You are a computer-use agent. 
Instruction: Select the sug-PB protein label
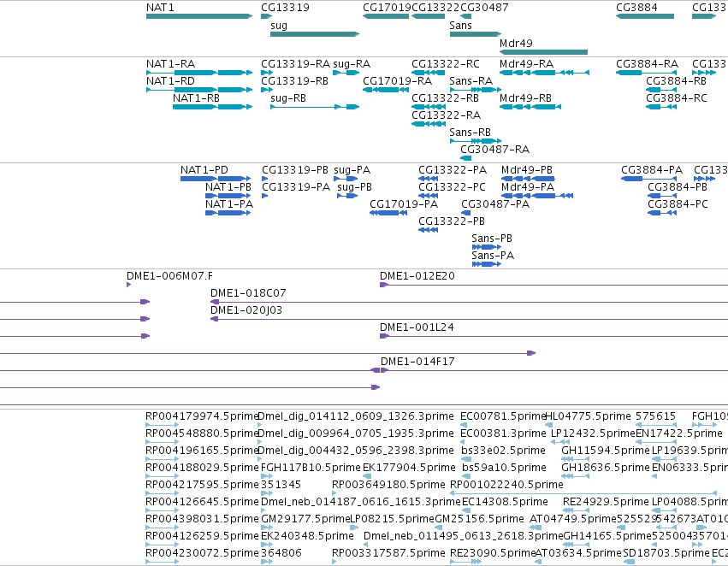point(354,187)
